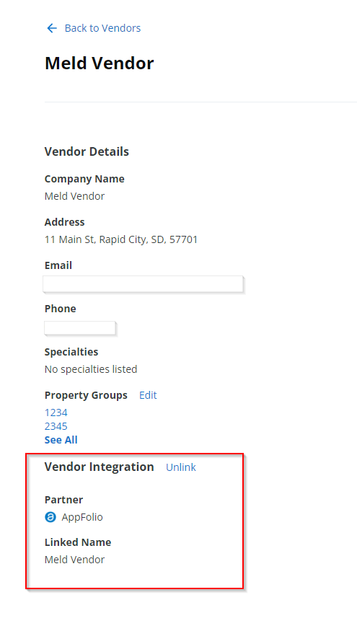The image size is (357, 644).
Task: Edit the Property Groups
Action: 148,395
